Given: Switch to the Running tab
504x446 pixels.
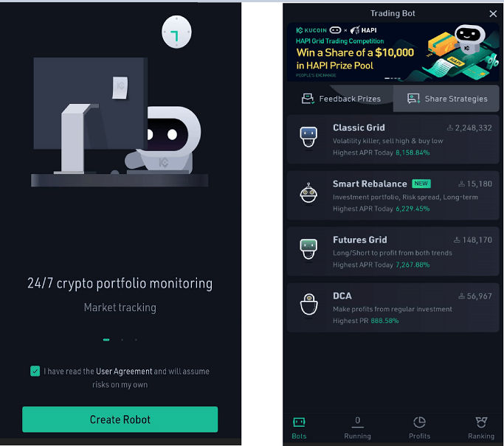Looking at the screenshot, I should pyautogui.click(x=357, y=428).
